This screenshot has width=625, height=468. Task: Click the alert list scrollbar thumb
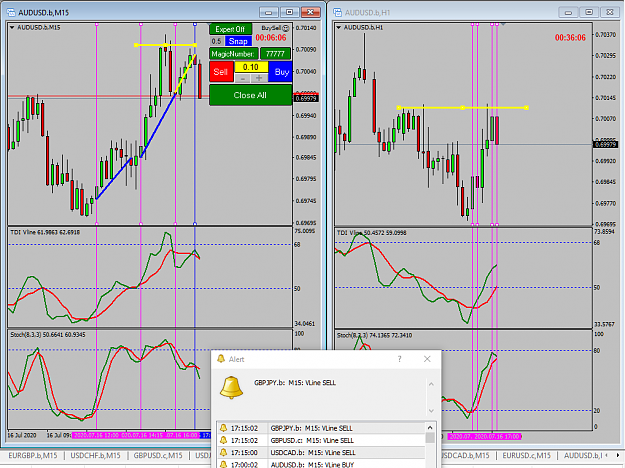coord(430,438)
